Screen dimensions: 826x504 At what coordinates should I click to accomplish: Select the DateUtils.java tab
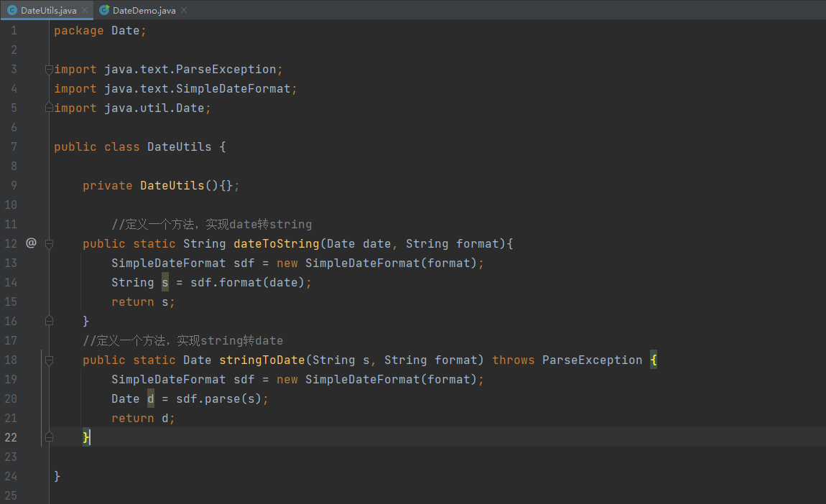[x=48, y=10]
